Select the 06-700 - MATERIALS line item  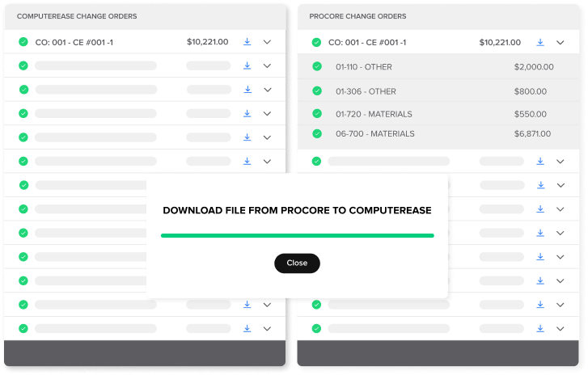click(x=375, y=133)
